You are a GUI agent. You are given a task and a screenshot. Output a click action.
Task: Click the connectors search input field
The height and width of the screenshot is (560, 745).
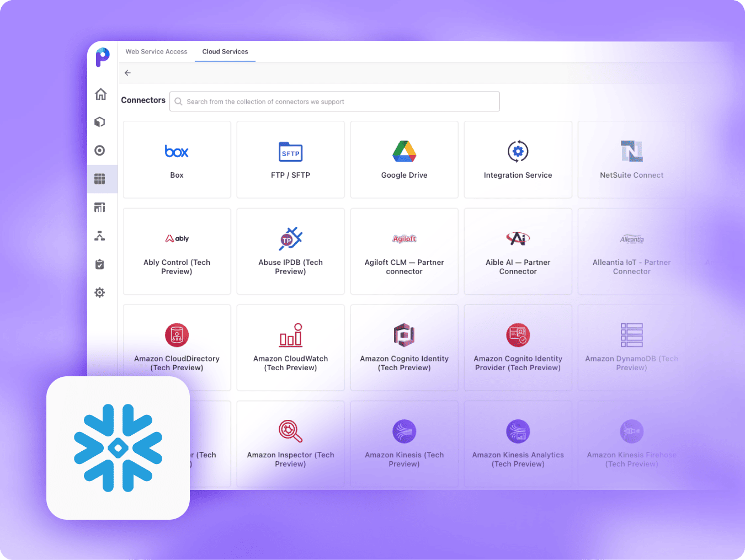(334, 102)
